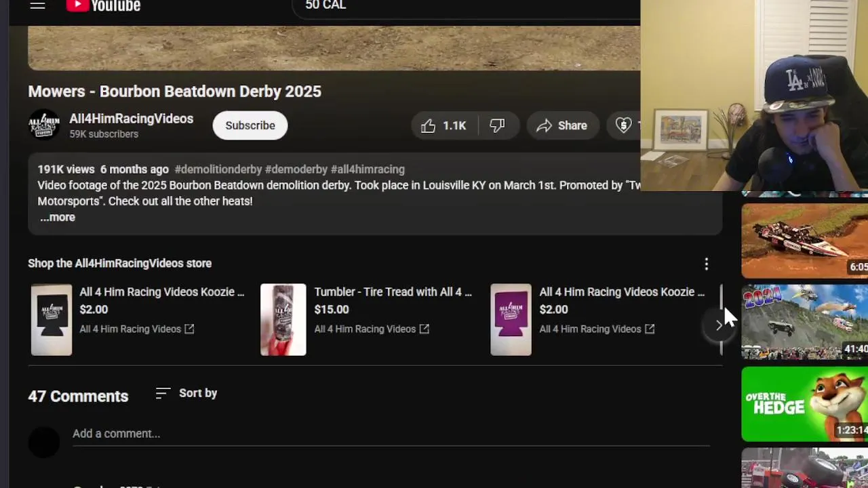Open Tumbler - Tire Tread product title
Viewport: 868px width, 488px height.
(393, 292)
